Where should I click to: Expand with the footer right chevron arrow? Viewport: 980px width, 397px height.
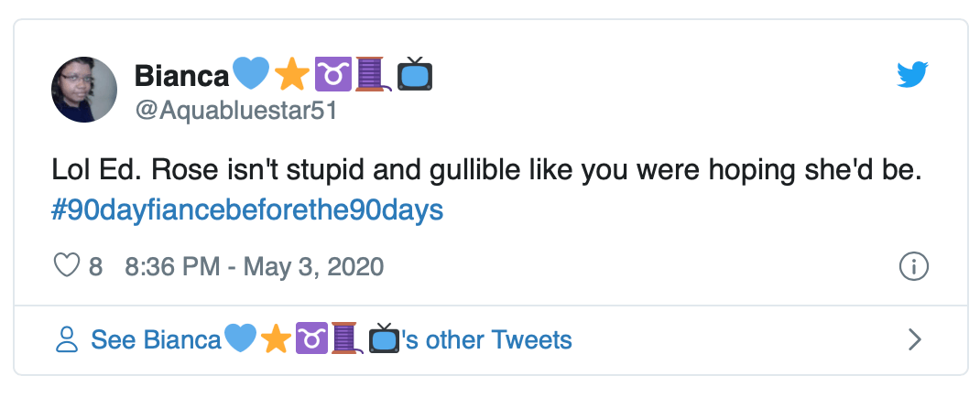[914, 340]
